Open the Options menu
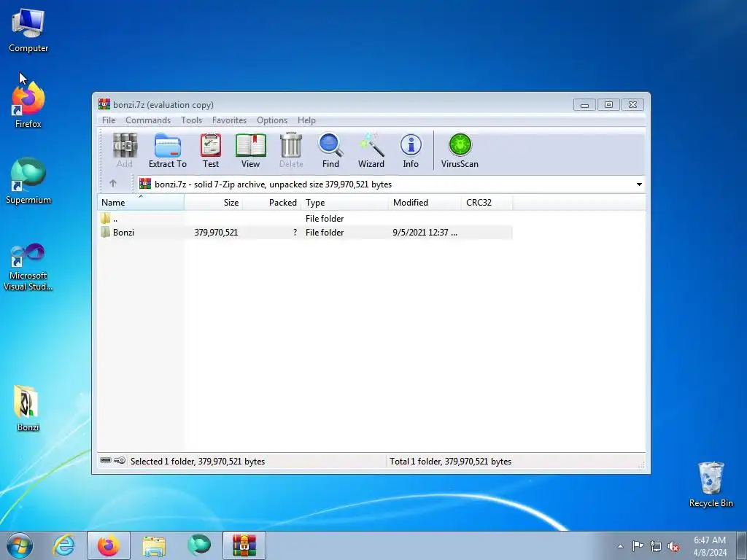 (x=272, y=120)
